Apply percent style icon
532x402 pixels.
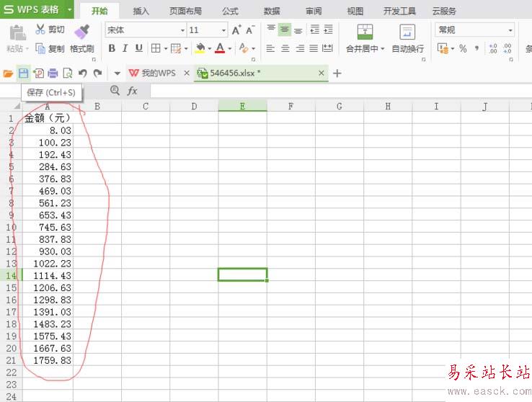click(463, 48)
